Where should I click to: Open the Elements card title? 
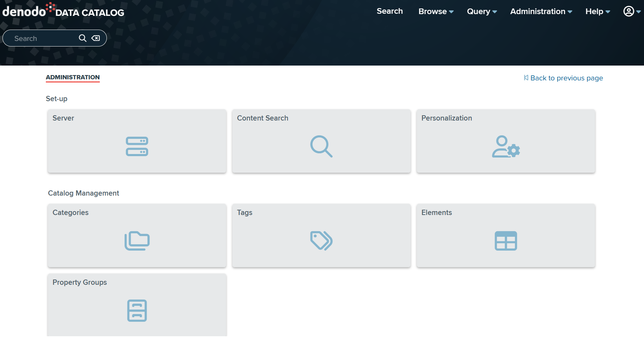pos(437,213)
